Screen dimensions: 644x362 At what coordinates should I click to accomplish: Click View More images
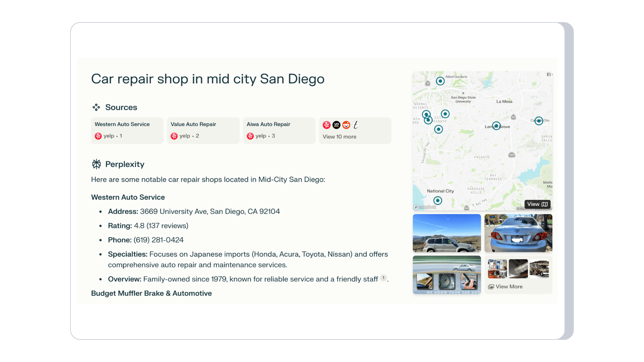coord(505,287)
